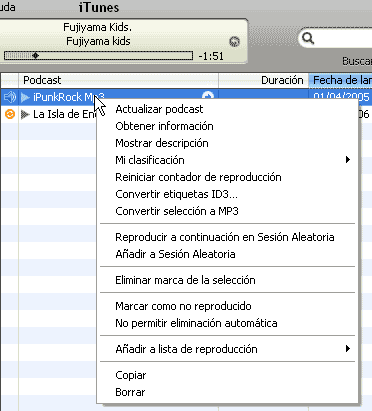The image size is (372, 411).
Task: Click the circular arrow in the iPunkRock row
Action: pyautogui.click(x=208, y=95)
